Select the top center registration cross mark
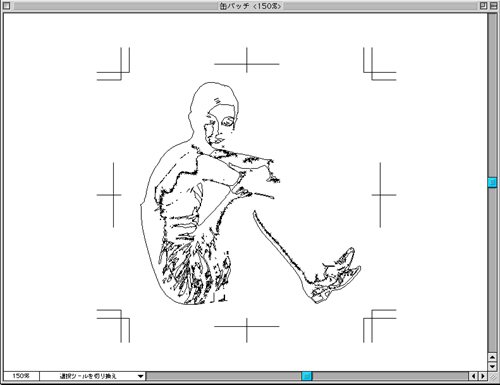Image resolution: width=500 pixels, height=385 pixels. click(x=247, y=60)
